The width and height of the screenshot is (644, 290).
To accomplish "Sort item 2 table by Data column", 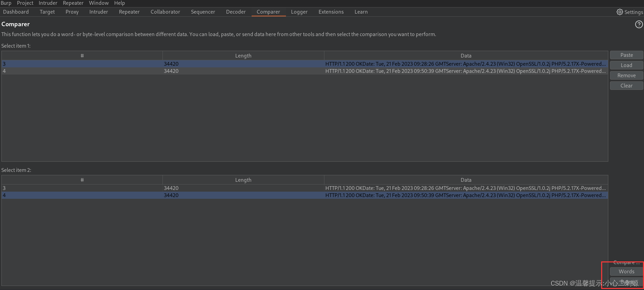I will pos(466,180).
